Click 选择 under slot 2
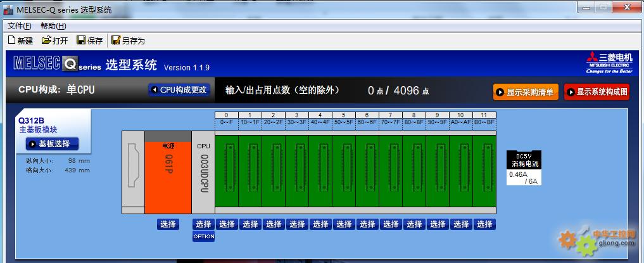Image resolution: width=644 pixels, height=263 pixels. 274,224
